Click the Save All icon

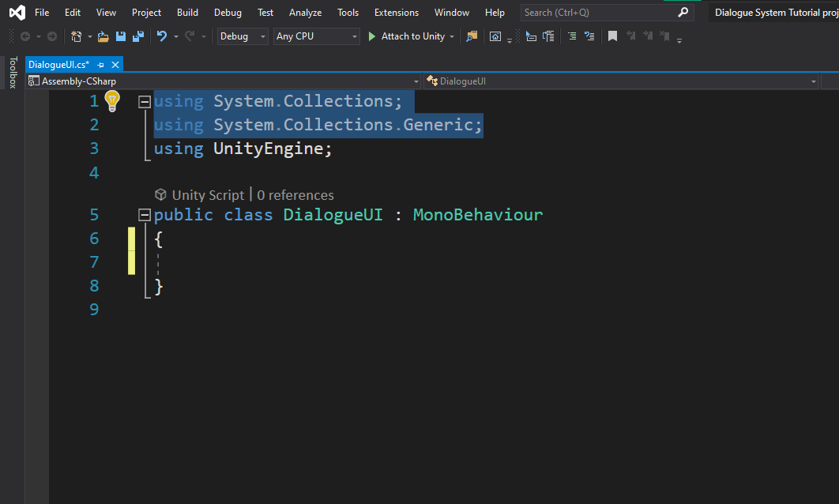(137, 36)
